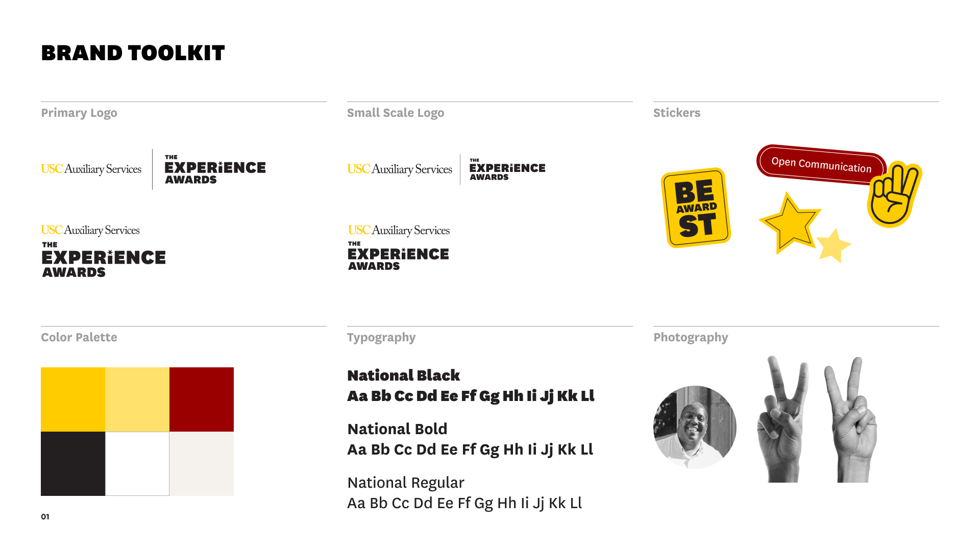Select the horizontal small scale logo

click(x=446, y=169)
